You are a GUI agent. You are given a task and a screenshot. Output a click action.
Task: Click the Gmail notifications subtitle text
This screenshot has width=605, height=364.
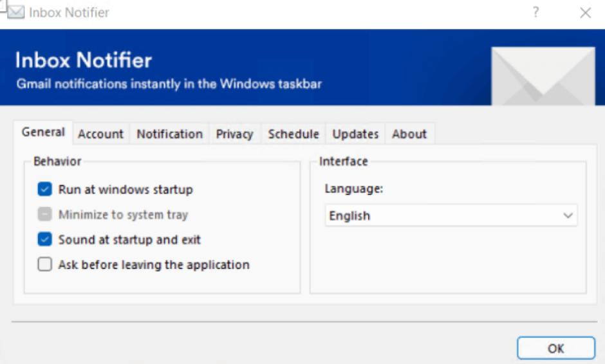[169, 84]
